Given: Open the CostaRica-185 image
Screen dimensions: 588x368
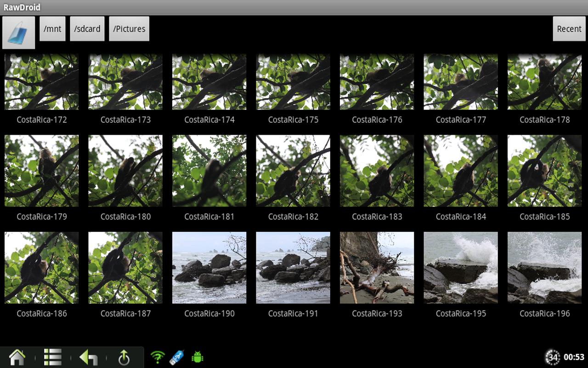Looking at the screenshot, I should (544, 171).
